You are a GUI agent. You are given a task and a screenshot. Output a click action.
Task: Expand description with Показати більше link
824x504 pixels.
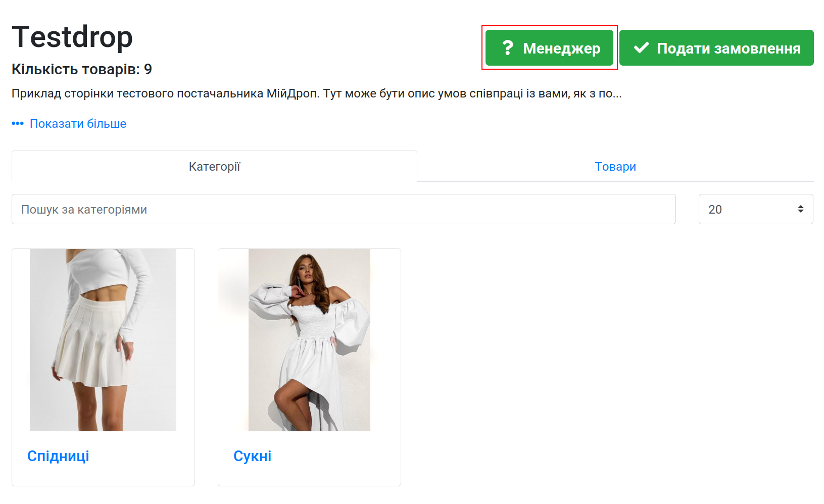click(78, 124)
